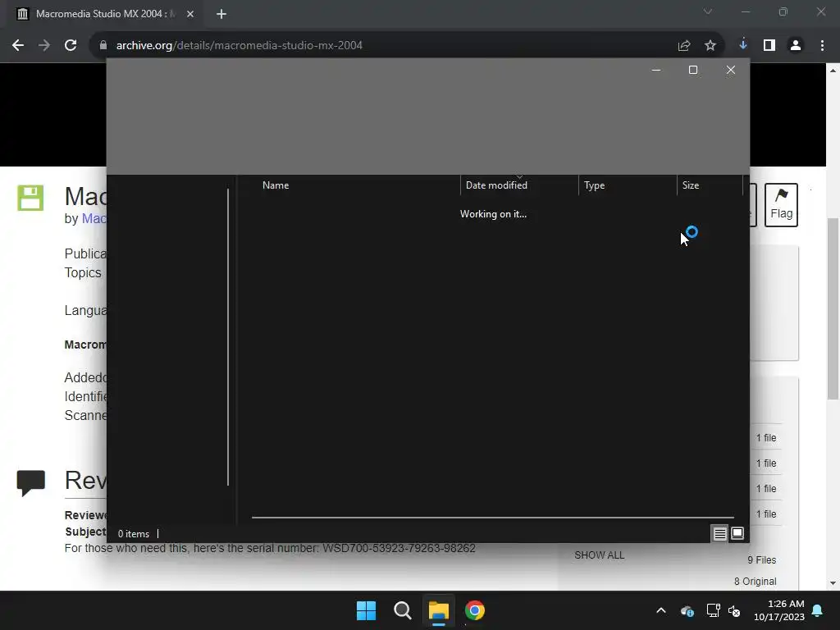Open Chrome side panel
This screenshot has height=630, width=840.
pyautogui.click(x=769, y=46)
